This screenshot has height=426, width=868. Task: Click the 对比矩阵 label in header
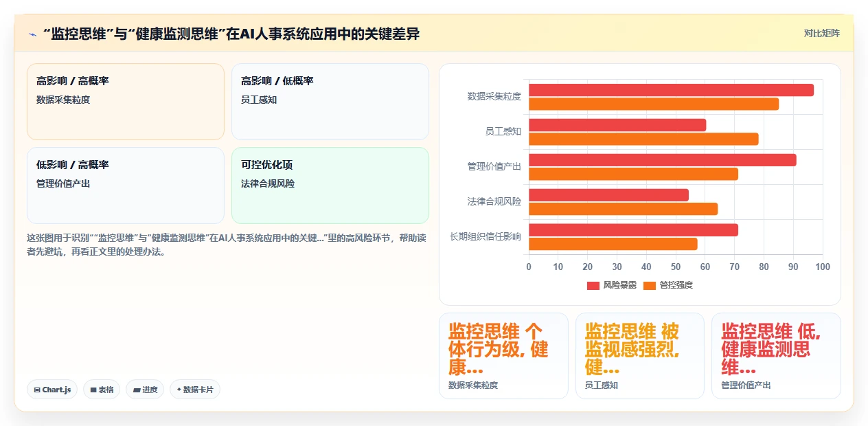821,33
